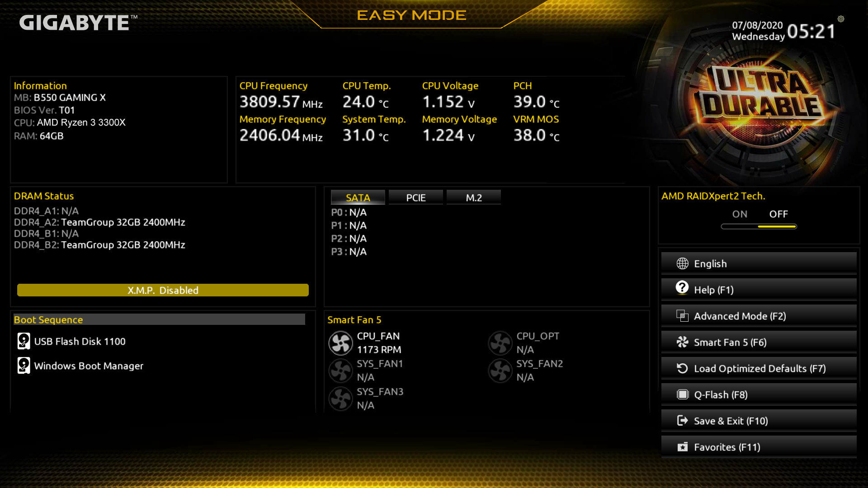The height and width of the screenshot is (488, 868).
Task: Click the CPU_FAN speed icon
Action: [x=340, y=342]
